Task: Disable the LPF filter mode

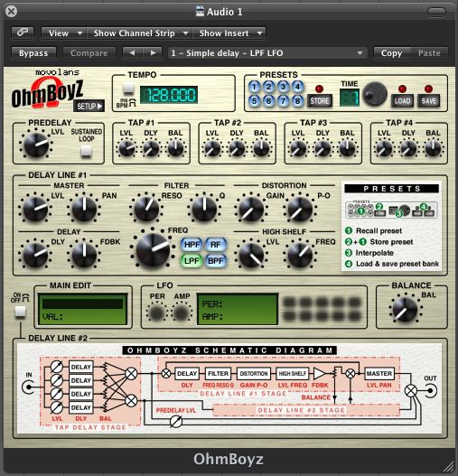Action: [192, 260]
